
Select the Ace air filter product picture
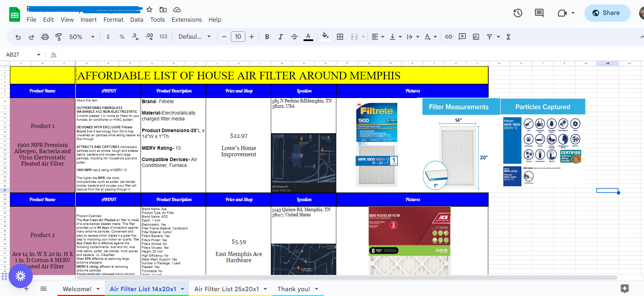[410, 241]
